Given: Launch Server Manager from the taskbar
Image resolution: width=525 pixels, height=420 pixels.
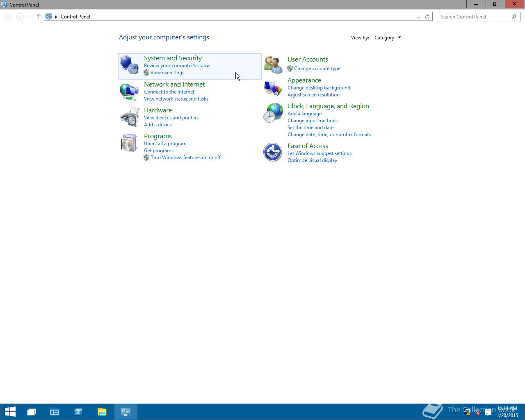Looking at the screenshot, I should [55, 412].
